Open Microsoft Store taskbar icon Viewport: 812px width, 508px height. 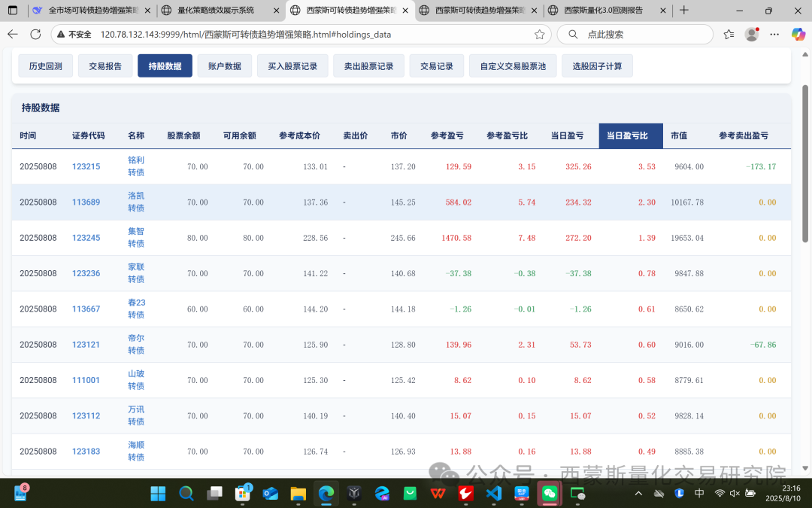242,493
